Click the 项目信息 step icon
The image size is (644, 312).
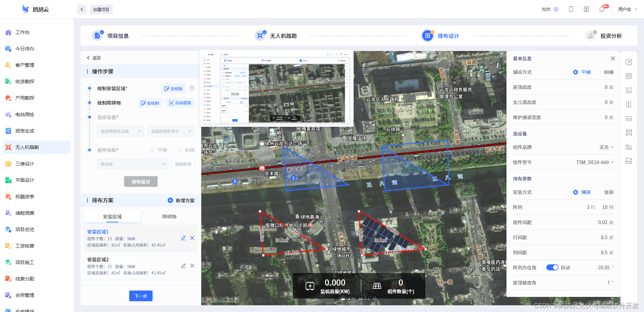coord(97,36)
